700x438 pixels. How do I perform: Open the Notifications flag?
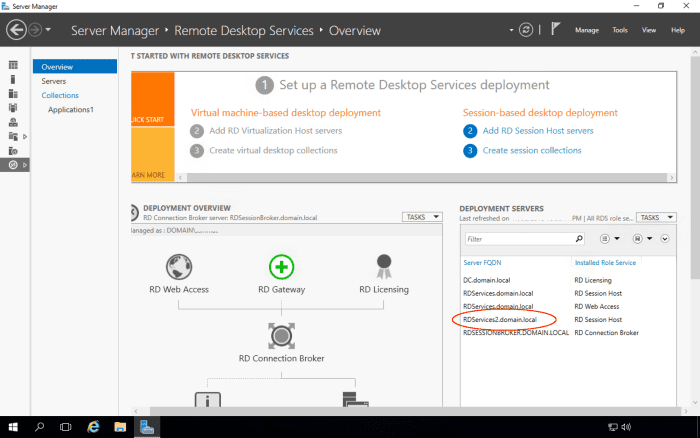[x=555, y=29]
